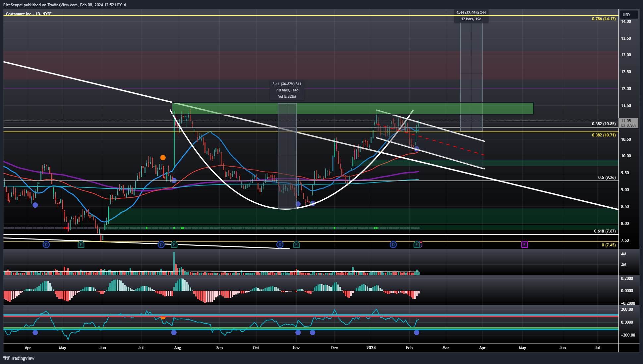
Task: Select the orange signal dot on price chart
Action: point(163,158)
